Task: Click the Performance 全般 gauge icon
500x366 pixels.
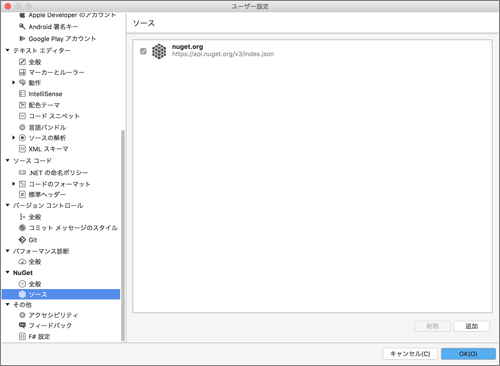Action: (22, 261)
